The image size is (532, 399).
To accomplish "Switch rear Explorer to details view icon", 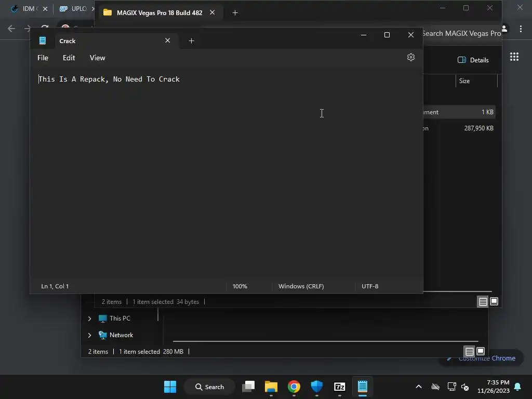I will [469, 351].
